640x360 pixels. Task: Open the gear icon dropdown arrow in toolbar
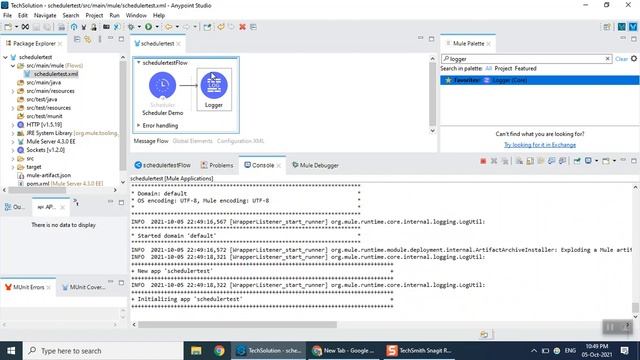(139, 27)
